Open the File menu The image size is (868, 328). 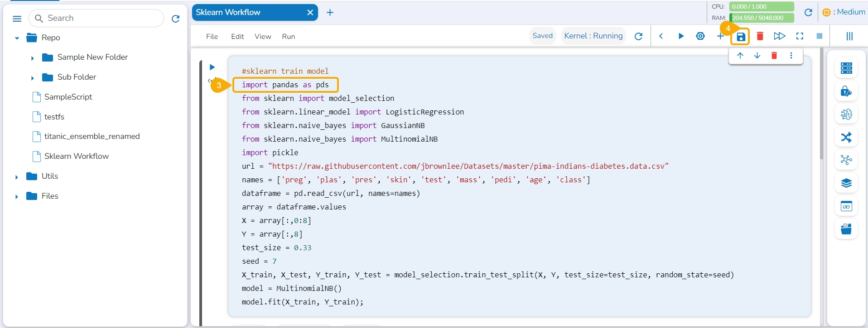click(212, 37)
